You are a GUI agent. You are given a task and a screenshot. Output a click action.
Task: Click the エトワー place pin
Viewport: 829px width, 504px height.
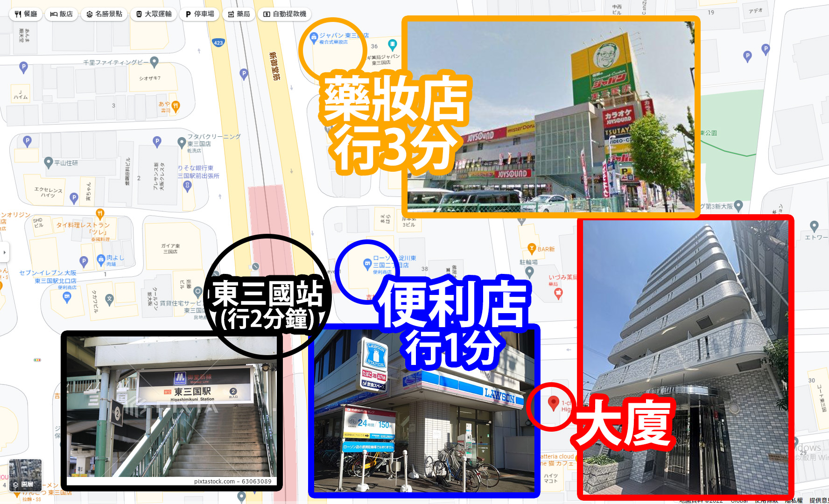[814, 226]
